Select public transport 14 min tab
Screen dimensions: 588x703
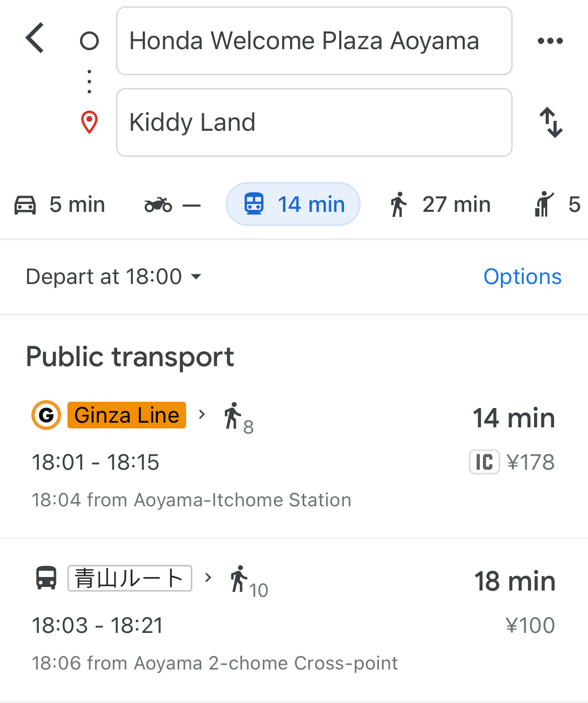[293, 204]
